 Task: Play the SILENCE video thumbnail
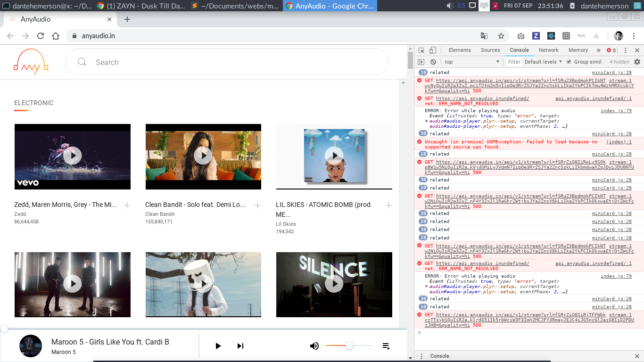point(334,284)
